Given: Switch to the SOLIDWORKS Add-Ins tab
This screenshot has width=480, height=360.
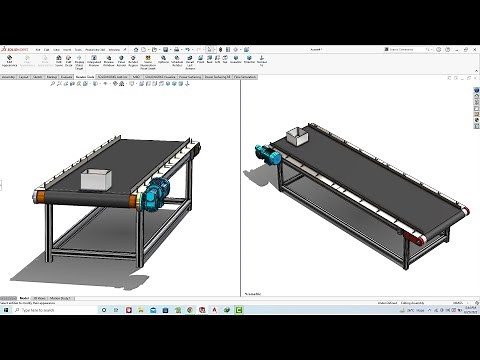Looking at the screenshot, I should 112,77.
